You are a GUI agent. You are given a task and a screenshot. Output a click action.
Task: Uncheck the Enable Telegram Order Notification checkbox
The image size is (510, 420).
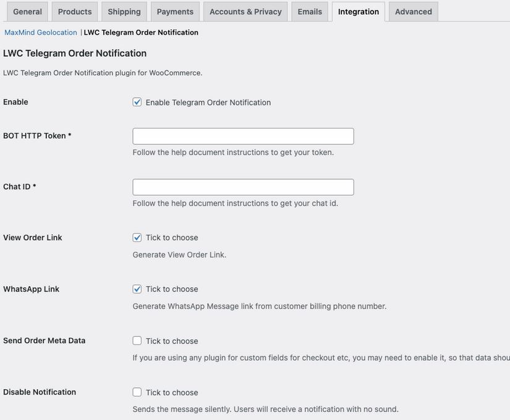tap(137, 103)
